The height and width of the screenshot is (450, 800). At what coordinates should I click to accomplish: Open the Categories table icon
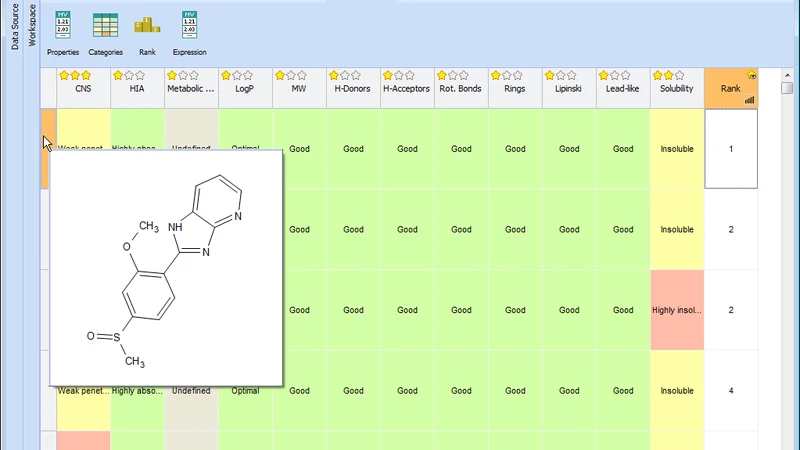pos(106,25)
